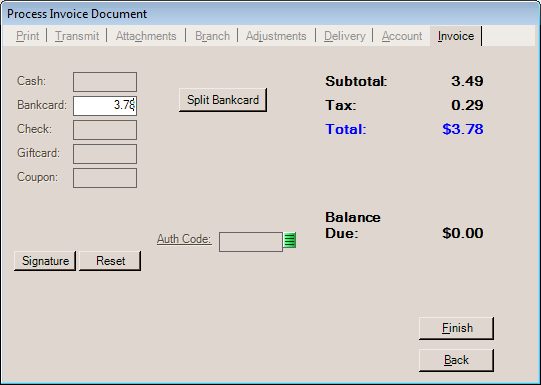Select the Branch tab
The image size is (541, 385).
click(x=212, y=36)
